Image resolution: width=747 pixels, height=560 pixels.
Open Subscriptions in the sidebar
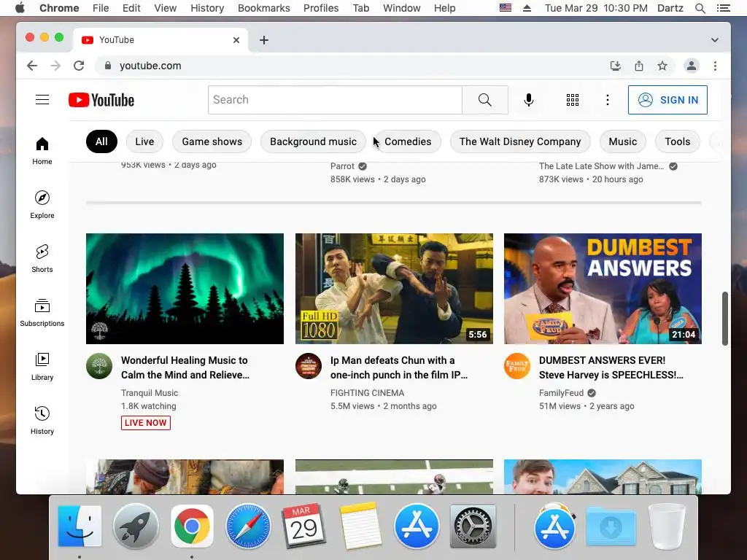pos(42,312)
